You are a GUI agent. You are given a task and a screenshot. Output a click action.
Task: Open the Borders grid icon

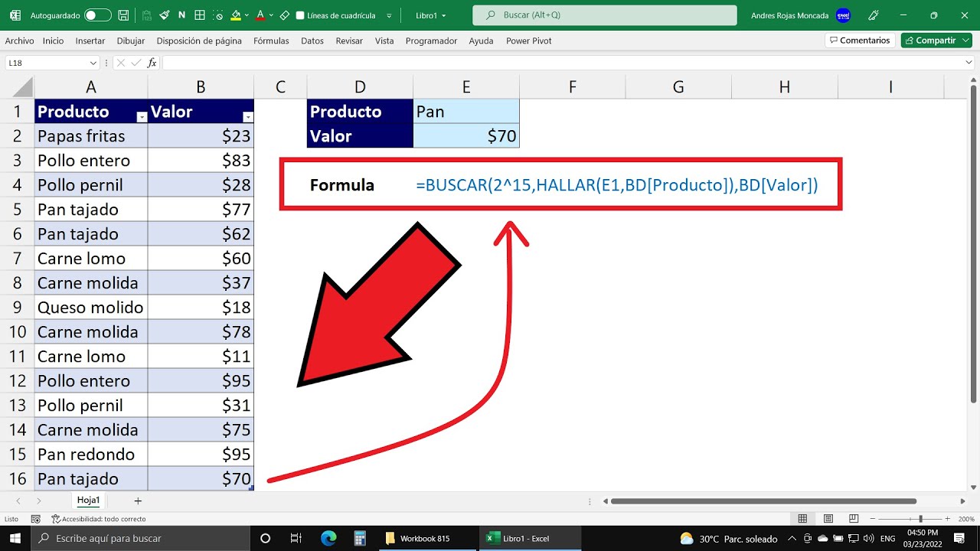[x=200, y=15]
